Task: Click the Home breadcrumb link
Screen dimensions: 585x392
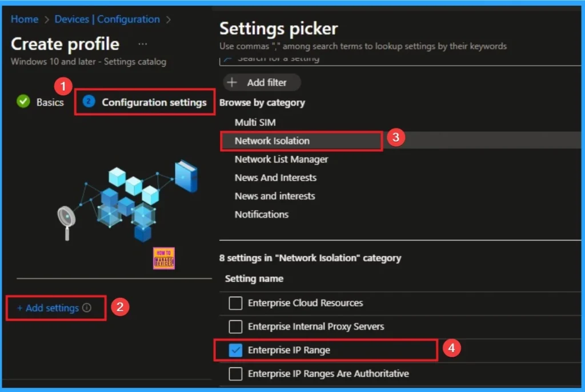Action: click(24, 19)
